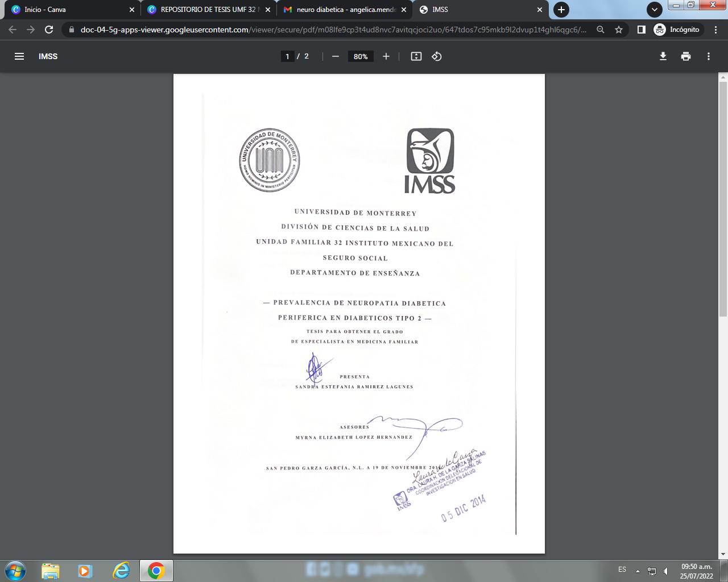The height and width of the screenshot is (582, 728).
Task: Switch to the Inicio - Canva tab
Action: (71, 10)
